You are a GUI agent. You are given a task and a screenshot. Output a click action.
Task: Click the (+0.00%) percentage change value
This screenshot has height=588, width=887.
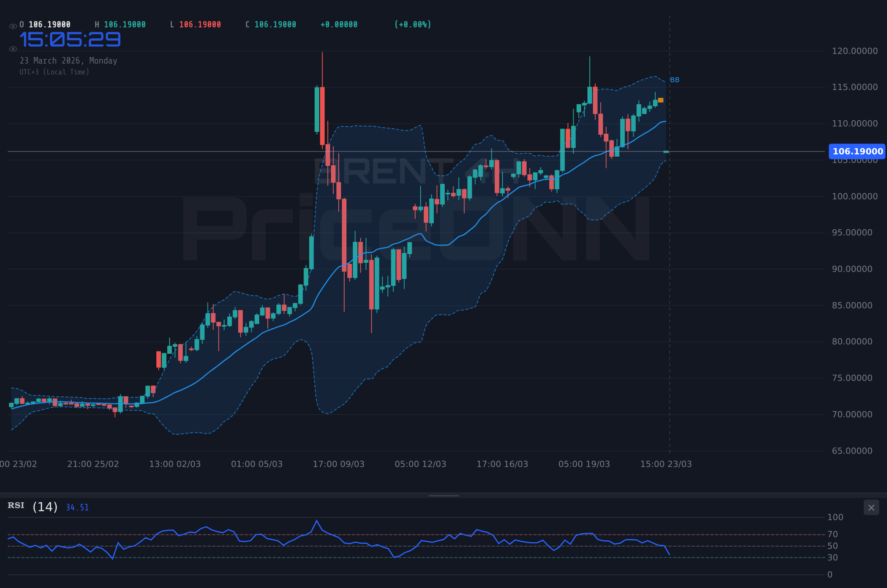[x=412, y=24]
